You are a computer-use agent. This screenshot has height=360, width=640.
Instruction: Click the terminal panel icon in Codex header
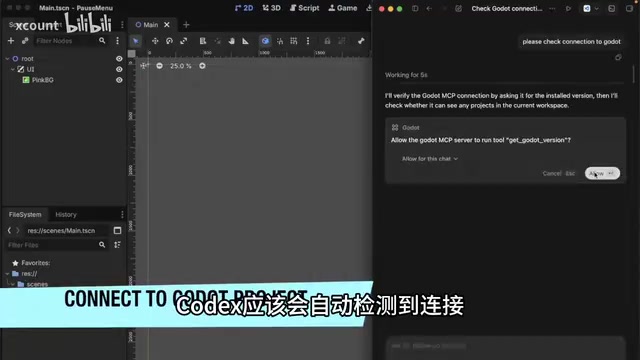[x=611, y=9]
